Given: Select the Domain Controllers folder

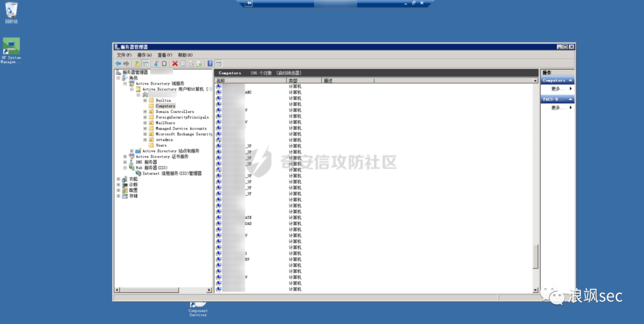Looking at the screenshot, I should 175,111.
